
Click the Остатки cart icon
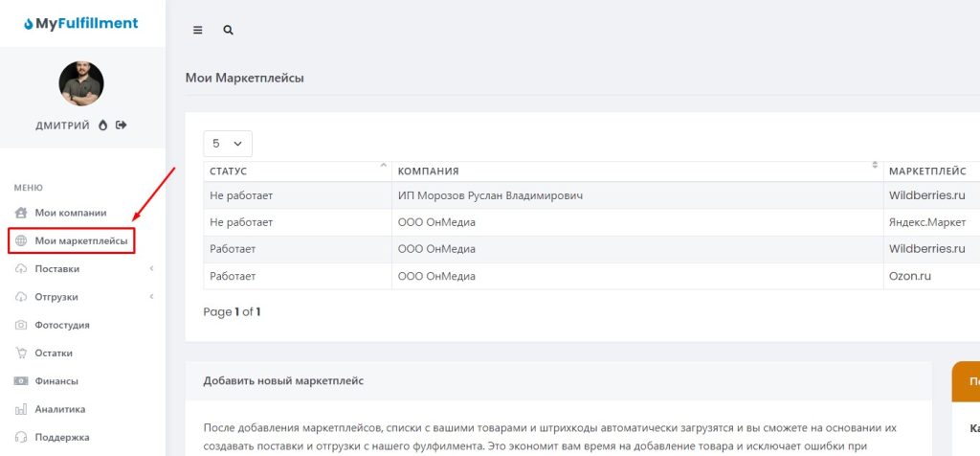(21, 353)
